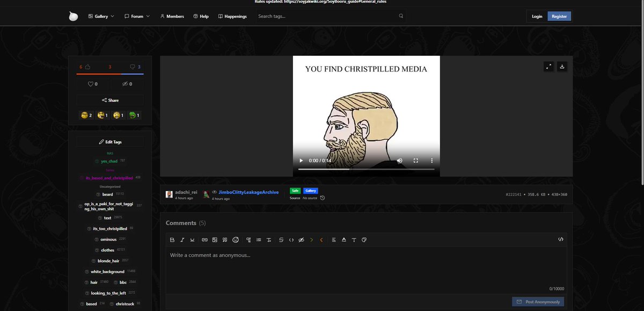Open video player more options menu
The image size is (644, 311).
click(431, 161)
